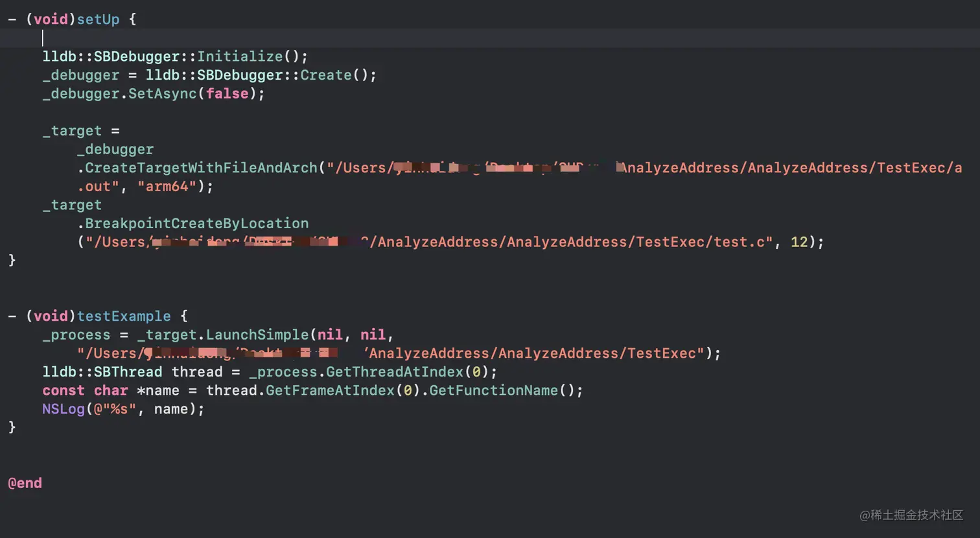Click the NSLog function name
This screenshot has width=980, height=538.
(64, 410)
